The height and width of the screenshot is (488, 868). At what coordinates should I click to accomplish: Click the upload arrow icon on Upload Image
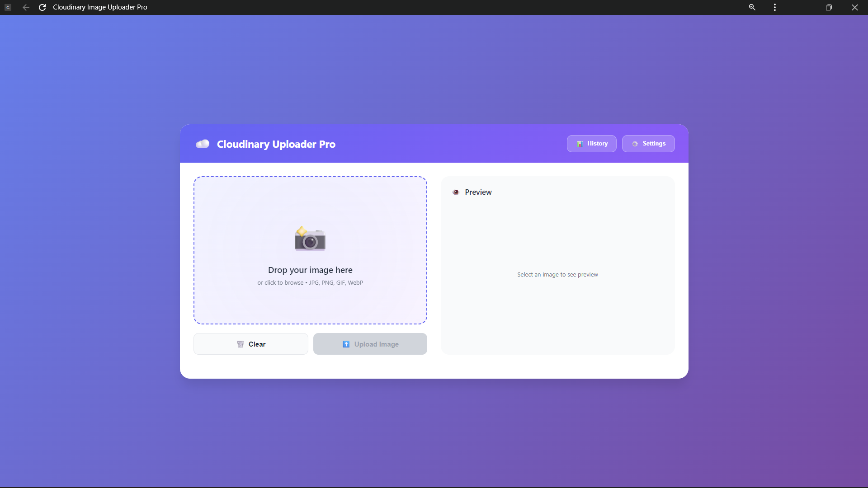click(x=346, y=344)
